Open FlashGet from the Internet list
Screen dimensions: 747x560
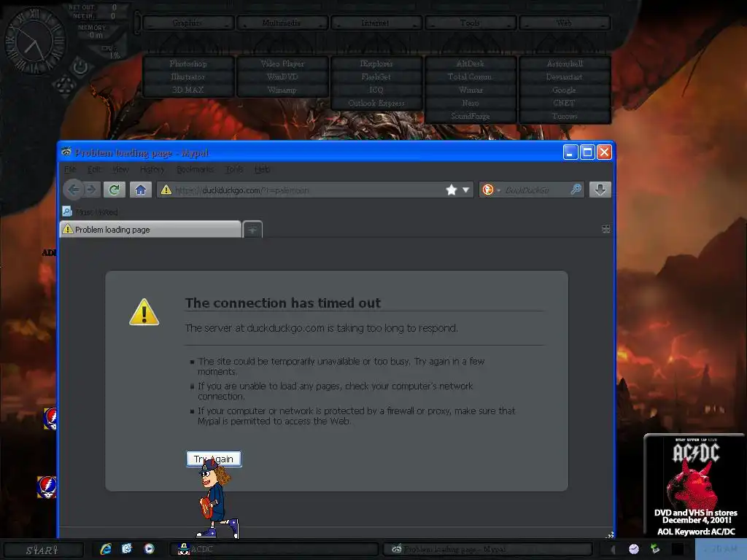point(376,77)
